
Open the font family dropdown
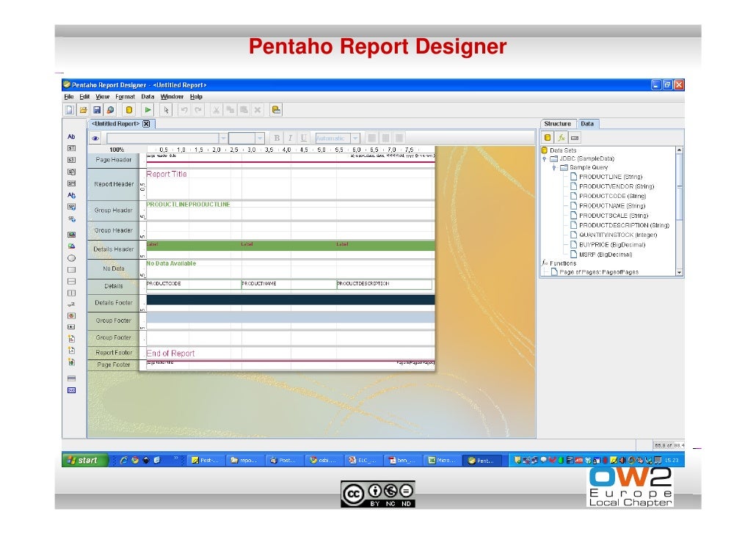pyautogui.click(x=223, y=139)
